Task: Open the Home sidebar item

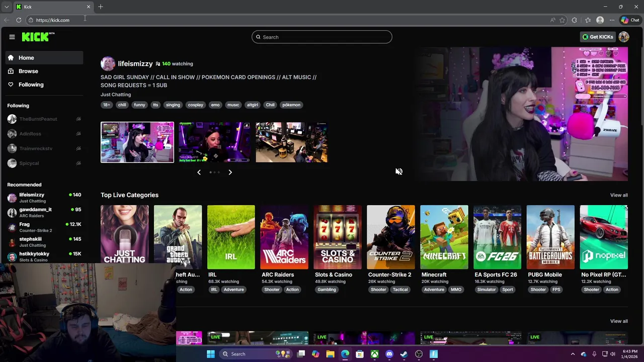Action: 45,58
